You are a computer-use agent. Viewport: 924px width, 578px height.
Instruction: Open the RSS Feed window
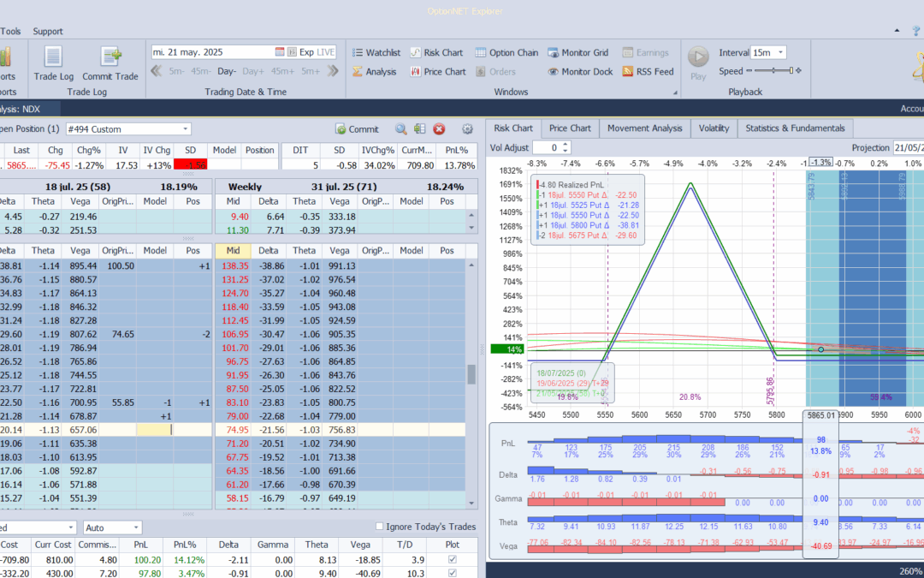[648, 71]
